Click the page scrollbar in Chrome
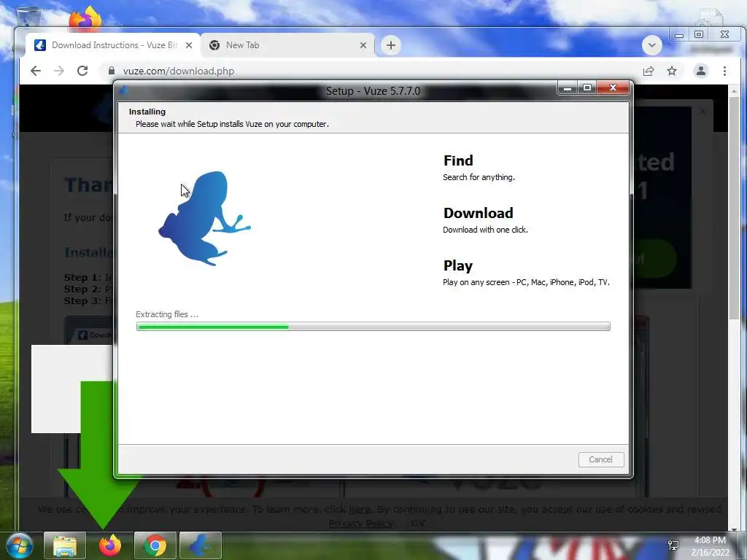The height and width of the screenshot is (560, 747). (x=734, y=209)
